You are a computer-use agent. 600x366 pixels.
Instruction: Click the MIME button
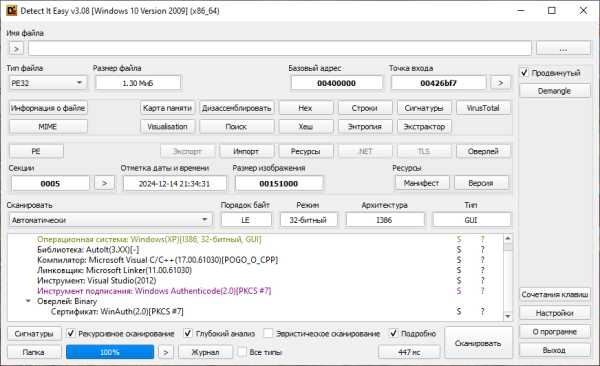(x=48, y=127)
